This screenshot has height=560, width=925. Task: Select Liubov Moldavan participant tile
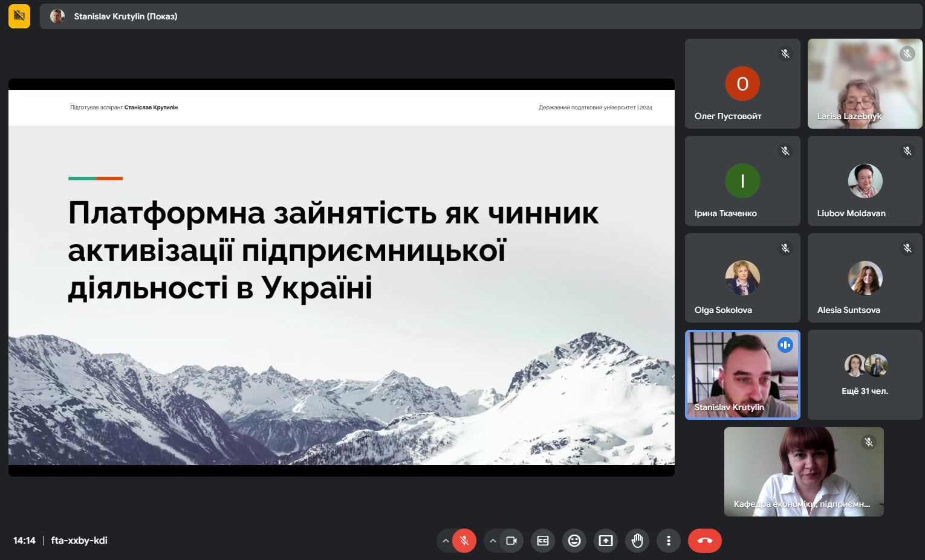pos(865,181)
